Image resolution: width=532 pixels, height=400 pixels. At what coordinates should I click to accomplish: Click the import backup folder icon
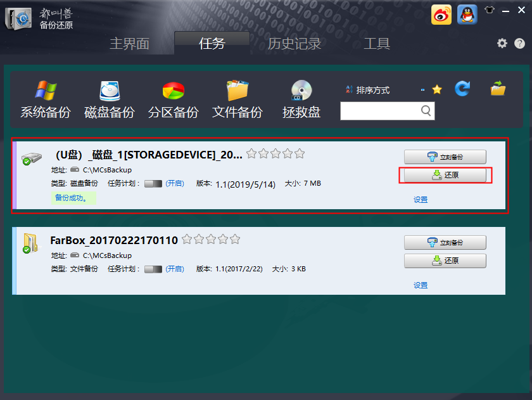coord(498,88)
